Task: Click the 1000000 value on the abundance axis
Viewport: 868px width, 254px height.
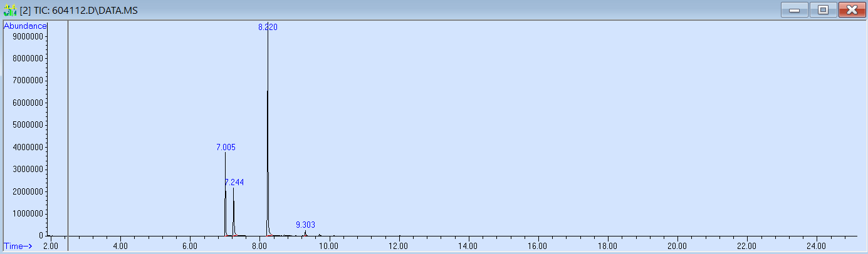Action: (x=26, y=213)
